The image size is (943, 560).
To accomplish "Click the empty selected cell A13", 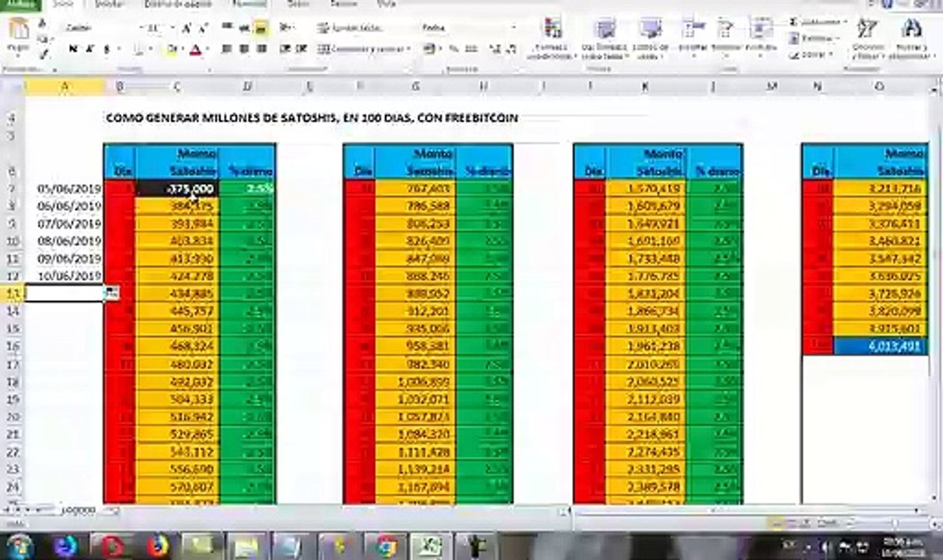I will click(x=65, y=292).
